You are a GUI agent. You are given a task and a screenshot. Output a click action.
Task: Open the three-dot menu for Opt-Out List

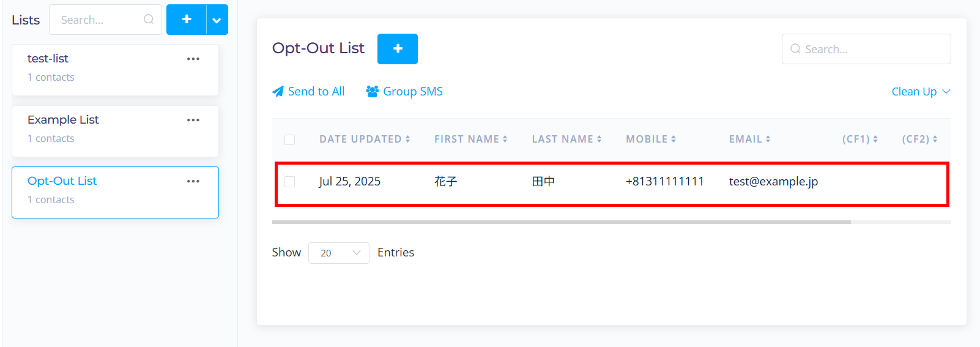click(193, 181)
